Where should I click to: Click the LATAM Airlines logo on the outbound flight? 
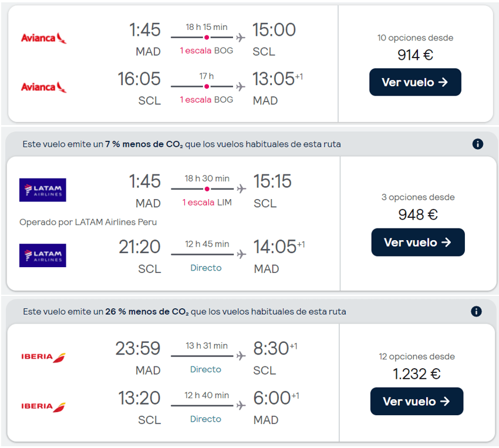[42, 190]
